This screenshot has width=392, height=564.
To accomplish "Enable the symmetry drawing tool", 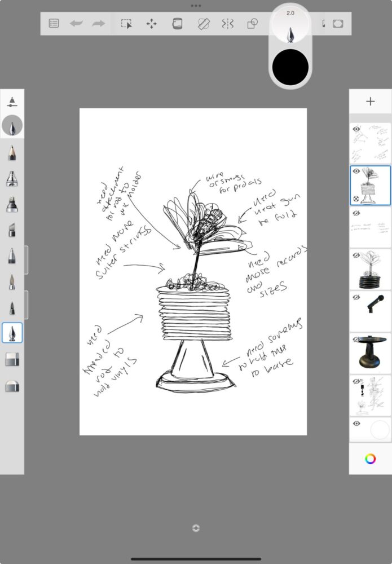I will (227, 24).
